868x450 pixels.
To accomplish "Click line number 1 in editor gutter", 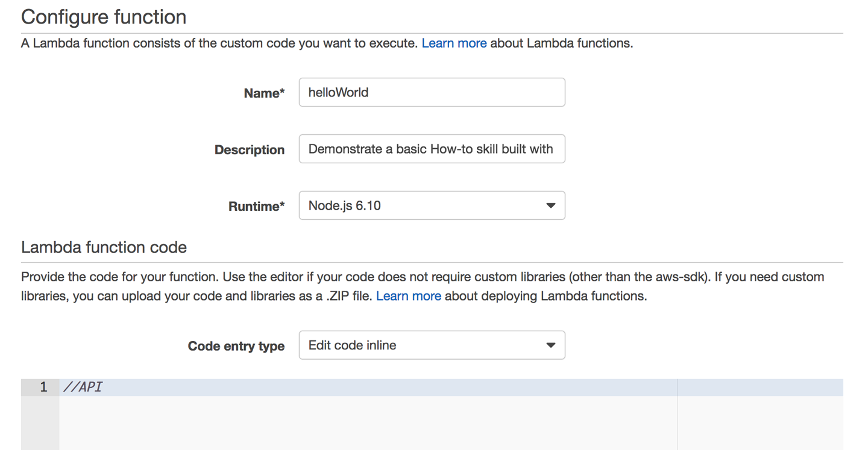I will click(43, 387).
